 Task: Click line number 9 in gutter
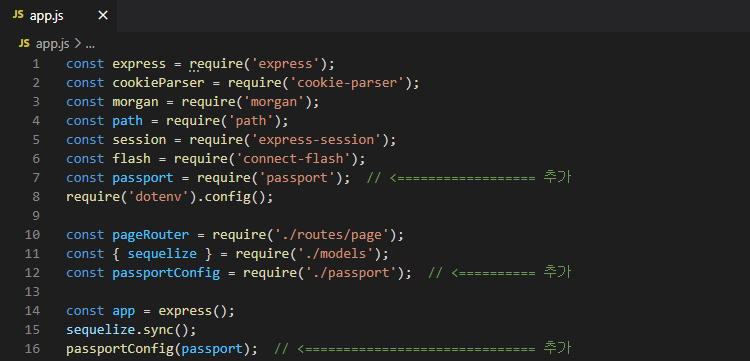pyautogui.click(x=36, y=216)
